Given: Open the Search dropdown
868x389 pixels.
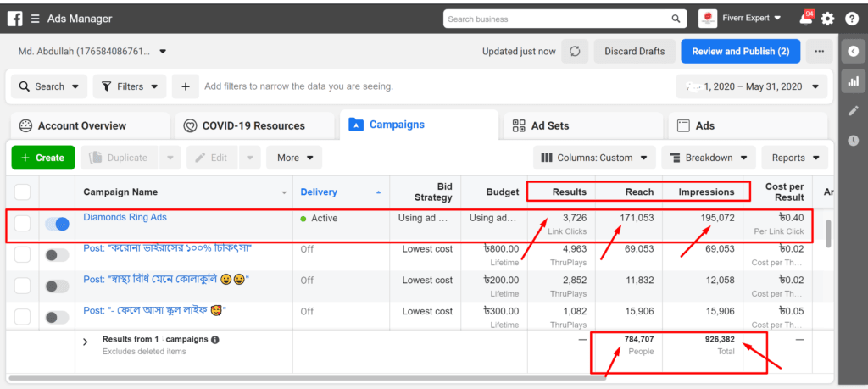Looking at the screenshot, I should (x=49, y=87).
